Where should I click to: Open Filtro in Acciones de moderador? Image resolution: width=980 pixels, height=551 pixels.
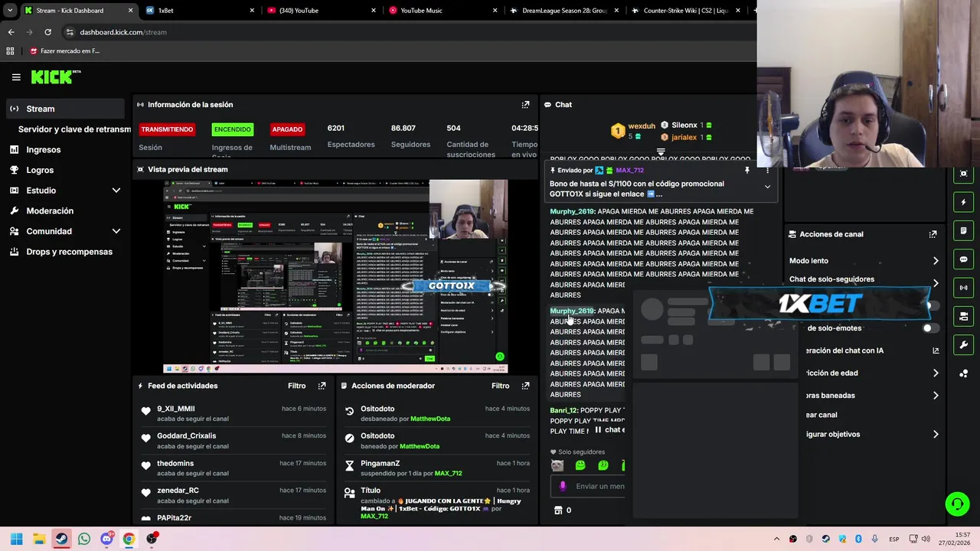500,386
